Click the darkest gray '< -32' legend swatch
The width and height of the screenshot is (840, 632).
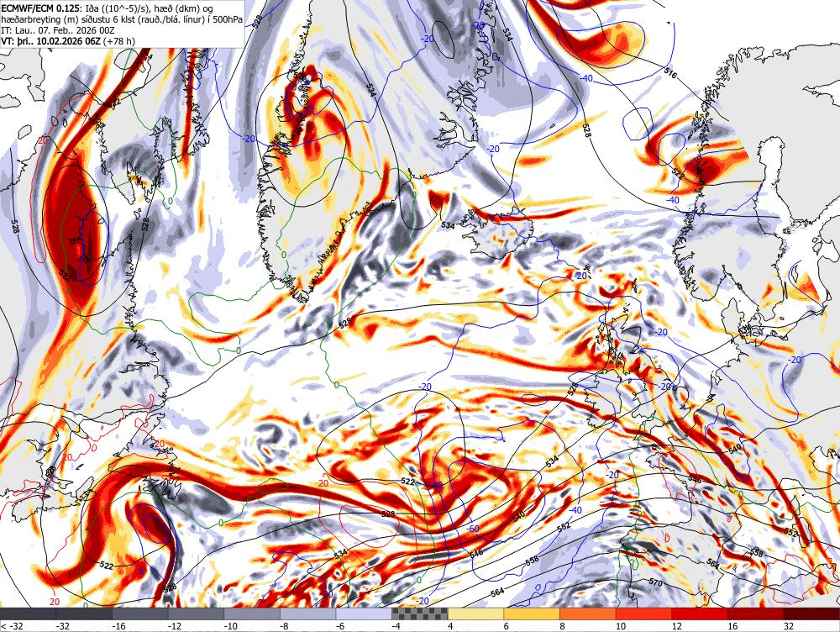(x=28, y=614)
